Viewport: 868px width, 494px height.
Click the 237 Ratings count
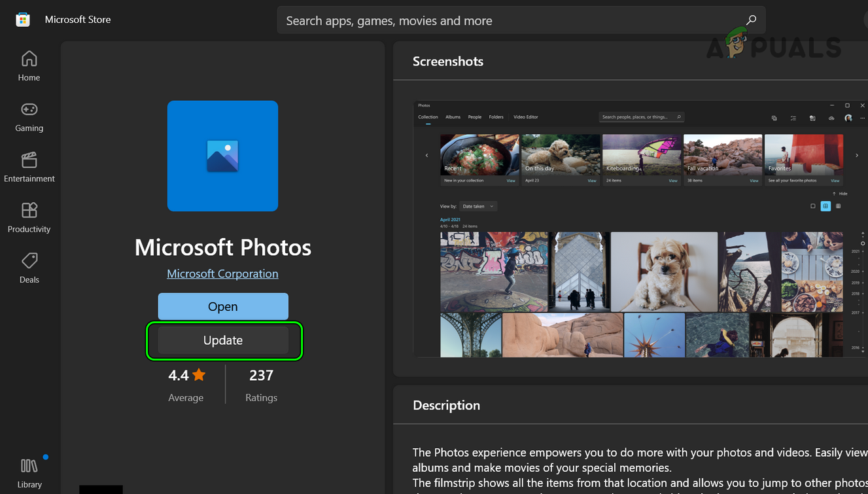pos(261,384)
